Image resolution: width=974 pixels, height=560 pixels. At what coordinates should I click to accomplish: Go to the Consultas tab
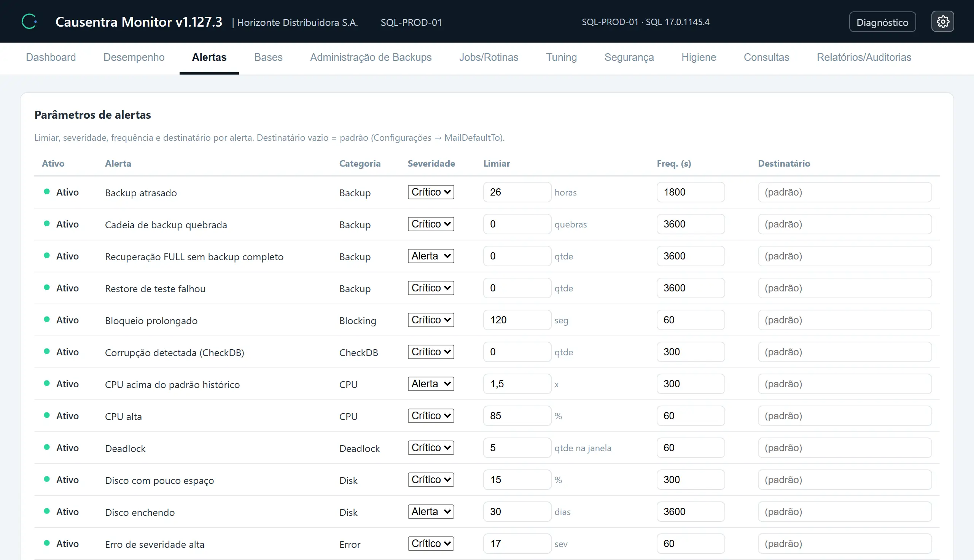[766, 57]
